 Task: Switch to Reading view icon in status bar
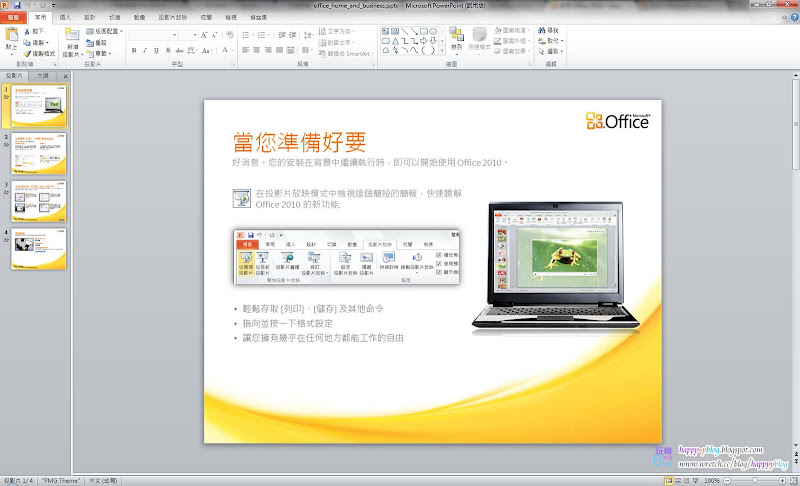(687, 480)
